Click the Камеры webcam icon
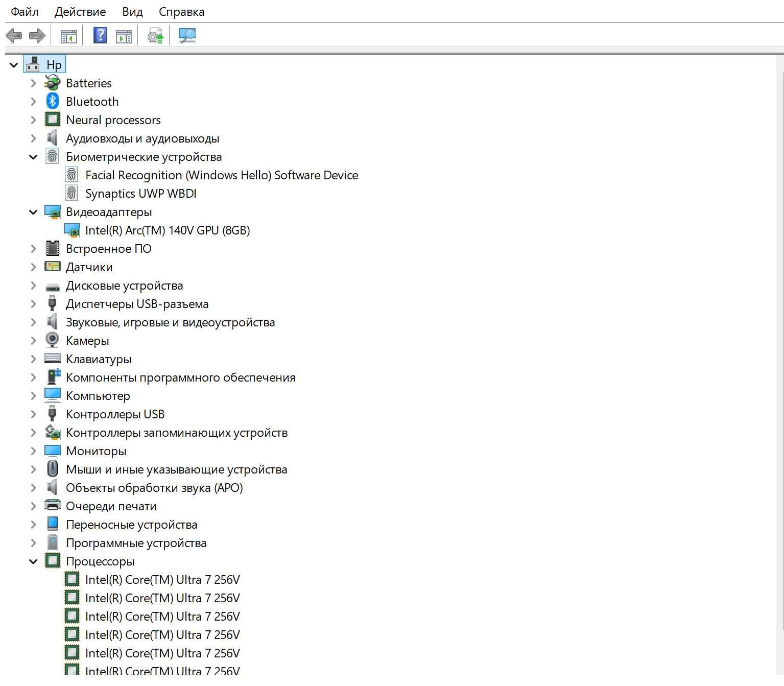The height and width of the screenshot is (686, 784). point(52,340)
